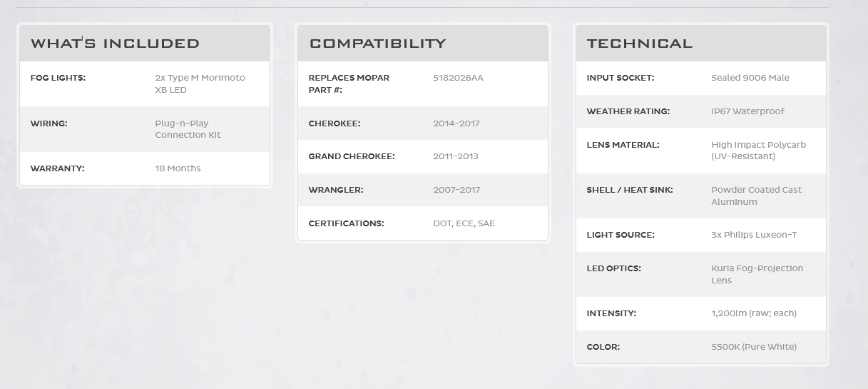Click the Technical panel heading
Screen dimensions: 868x389
640,44
